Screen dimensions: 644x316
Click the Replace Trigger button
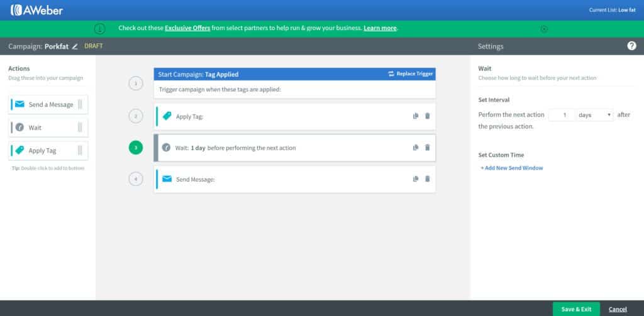tap(410, 74)
